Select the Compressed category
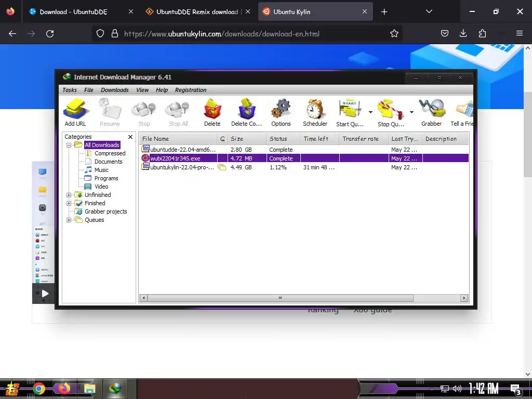This screenshot has width=532, height=399. coord(110,153)
